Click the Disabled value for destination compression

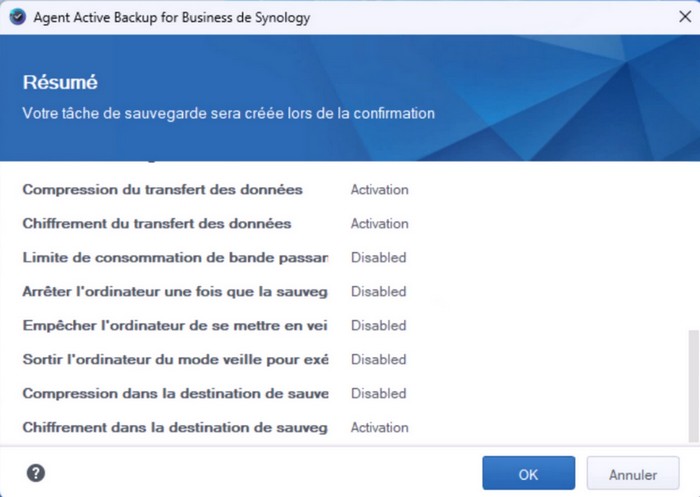378,394
